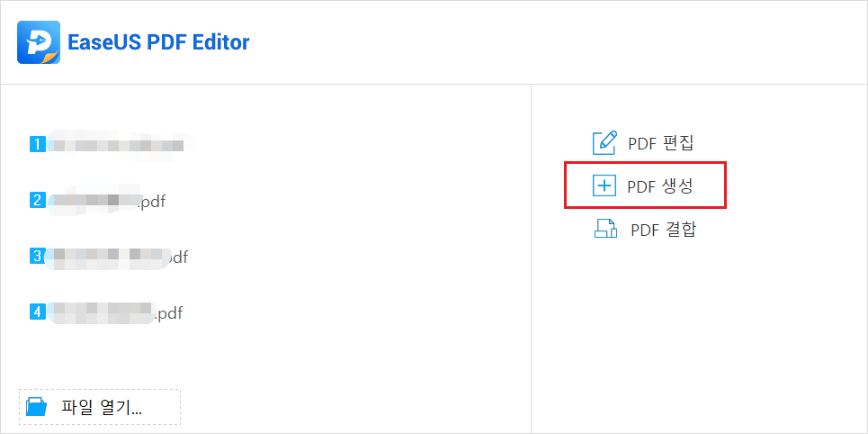
Task: Open the second recent file's blurred name
Action: pos(94,200)
